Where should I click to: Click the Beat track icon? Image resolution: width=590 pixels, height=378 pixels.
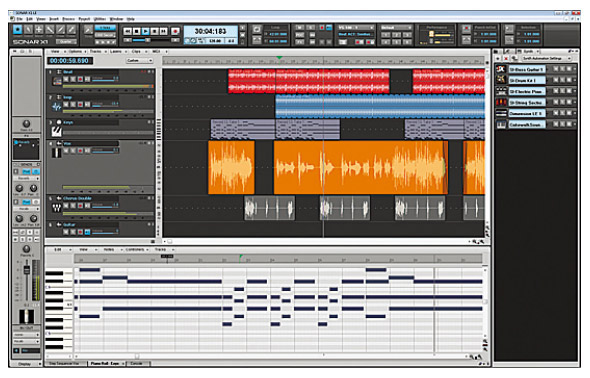pyautogui.click(x=57, y=81)
